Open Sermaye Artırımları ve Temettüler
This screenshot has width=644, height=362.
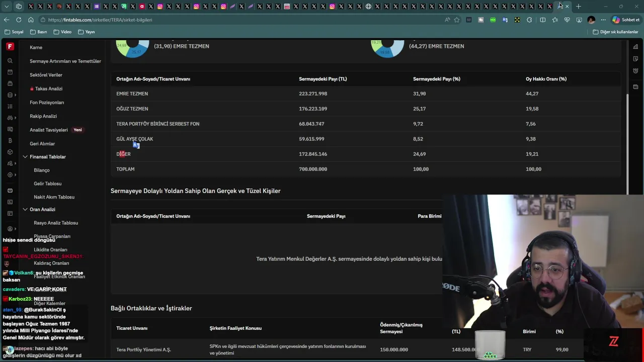point(65,61)
